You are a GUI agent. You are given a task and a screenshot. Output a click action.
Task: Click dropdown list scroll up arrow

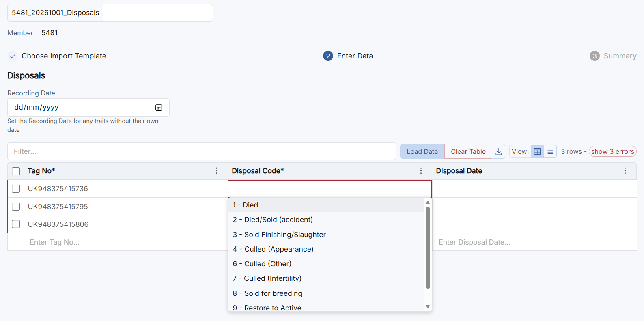click(x=428, y=202)
